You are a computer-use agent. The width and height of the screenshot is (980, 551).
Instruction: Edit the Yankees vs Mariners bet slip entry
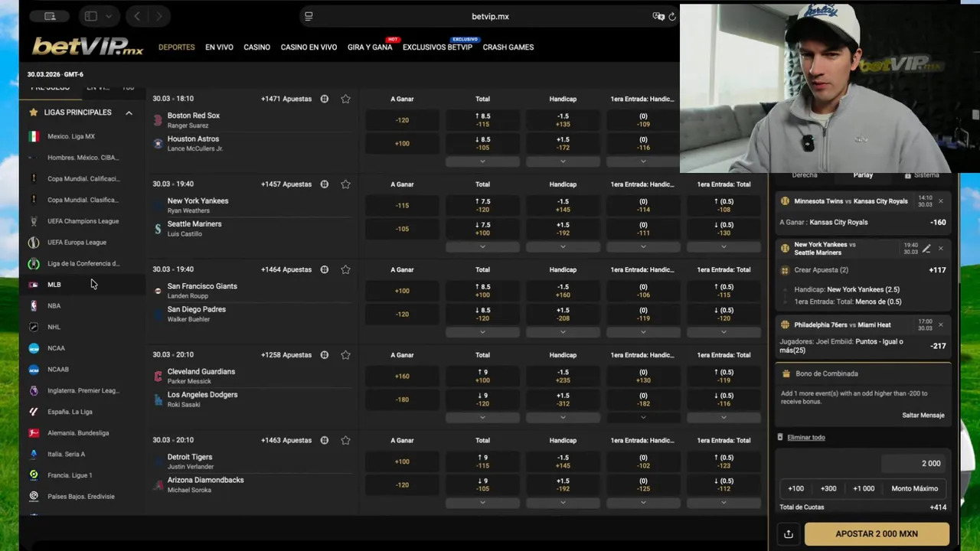(926, 249)
